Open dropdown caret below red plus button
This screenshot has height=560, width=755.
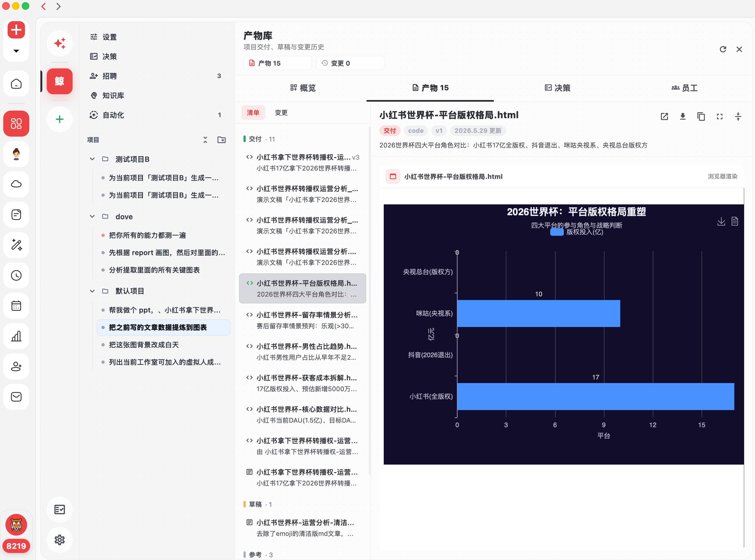(16, 51)
